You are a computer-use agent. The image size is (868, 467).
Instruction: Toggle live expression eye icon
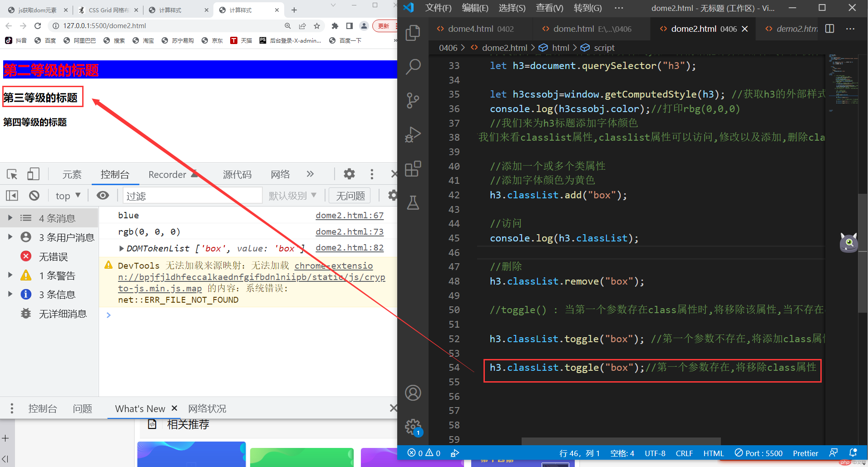[x=103, y=196]
